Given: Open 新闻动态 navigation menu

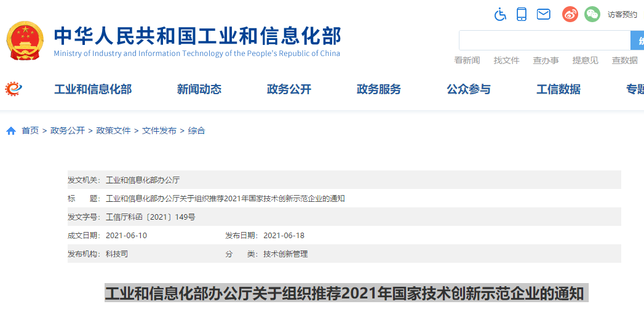Looking at the screenshot, I should pos(199,89).
